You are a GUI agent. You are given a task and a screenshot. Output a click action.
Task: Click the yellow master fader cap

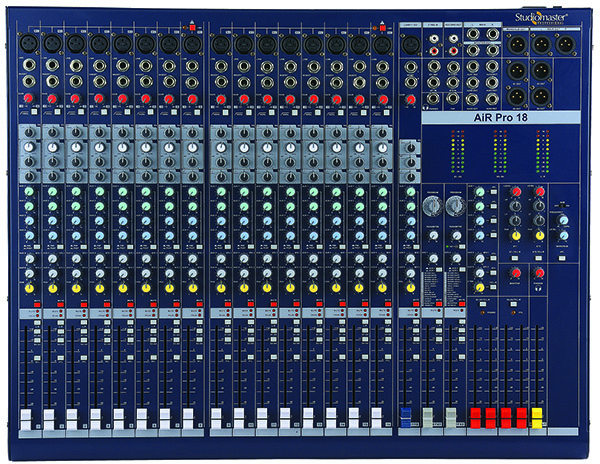[x=537, y=418]
